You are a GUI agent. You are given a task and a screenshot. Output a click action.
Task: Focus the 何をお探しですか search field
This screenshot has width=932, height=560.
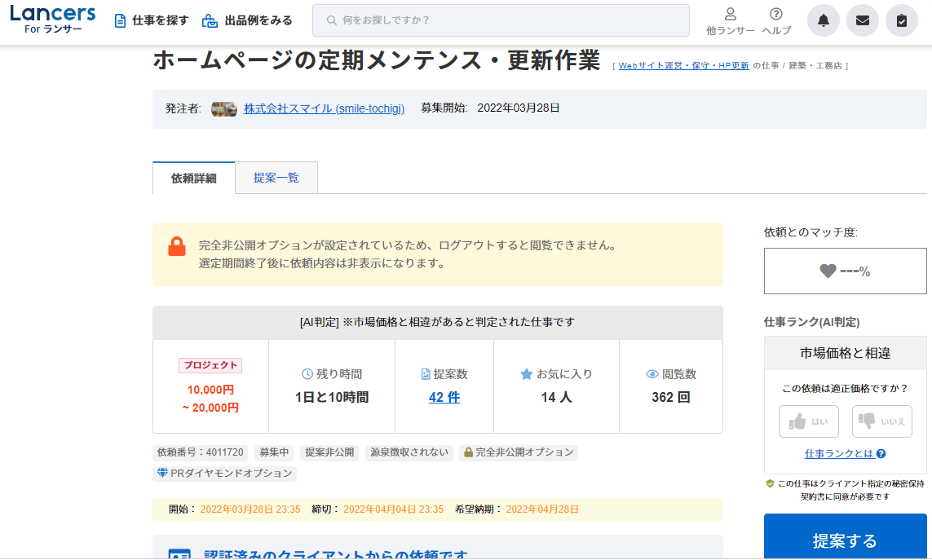(501, 20)
